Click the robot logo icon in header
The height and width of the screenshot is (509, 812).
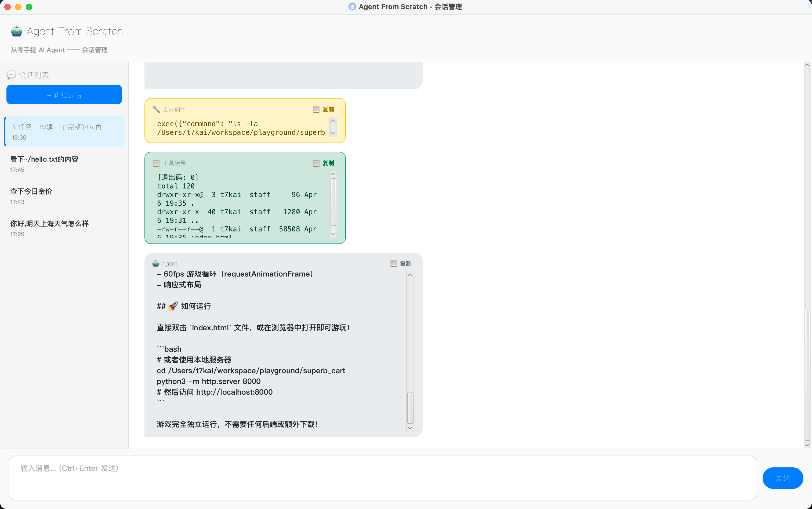coord(16,31)
